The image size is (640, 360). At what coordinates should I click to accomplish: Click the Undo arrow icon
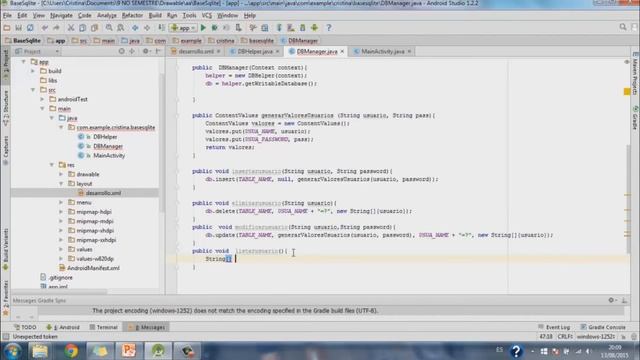click(45, 28)
